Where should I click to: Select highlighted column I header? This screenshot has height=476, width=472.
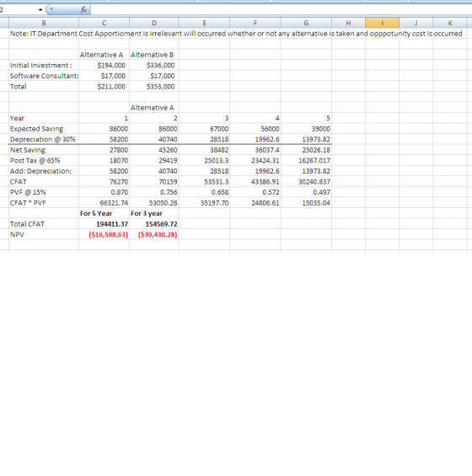click(382, 23)
